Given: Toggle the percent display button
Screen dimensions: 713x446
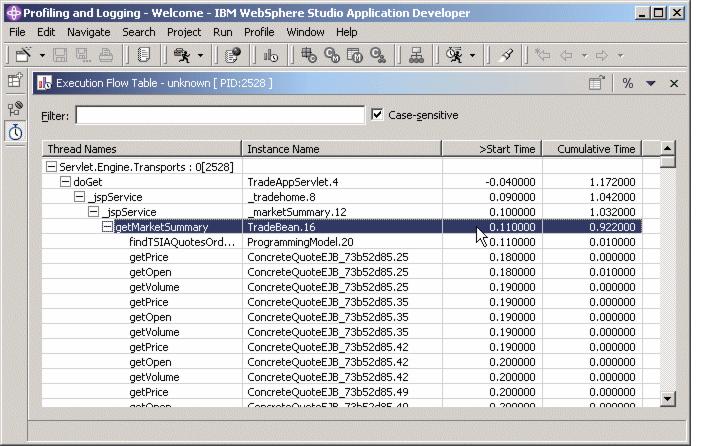Looking at the screenshot, I should [x=628, y=83].
